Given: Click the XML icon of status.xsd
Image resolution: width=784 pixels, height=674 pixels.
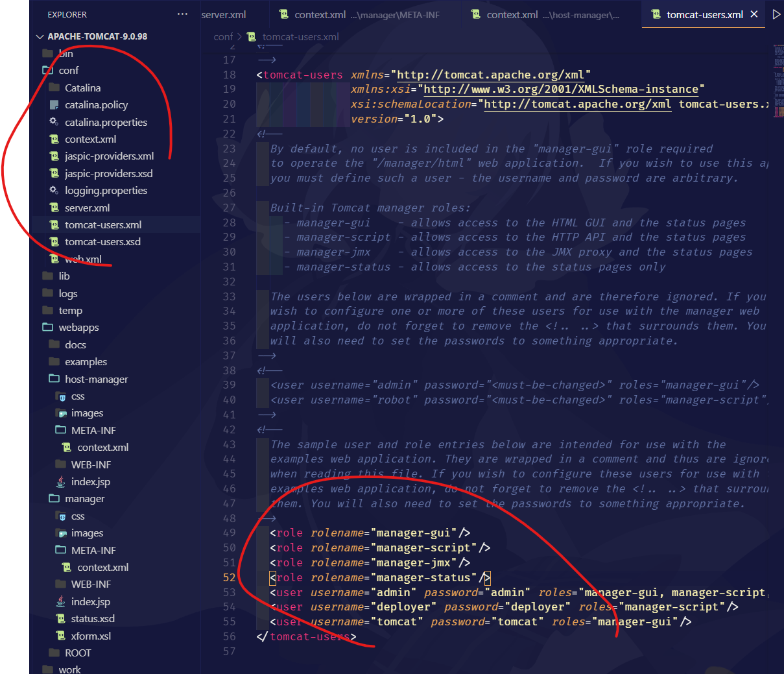Looking at the screenshot, I should point(60,618).
